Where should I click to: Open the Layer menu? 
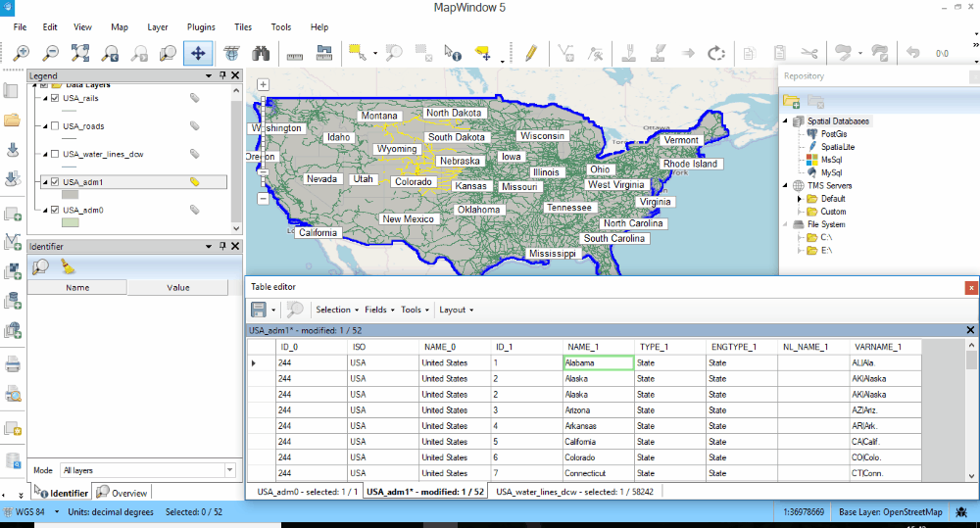click(x=158, y=26)
